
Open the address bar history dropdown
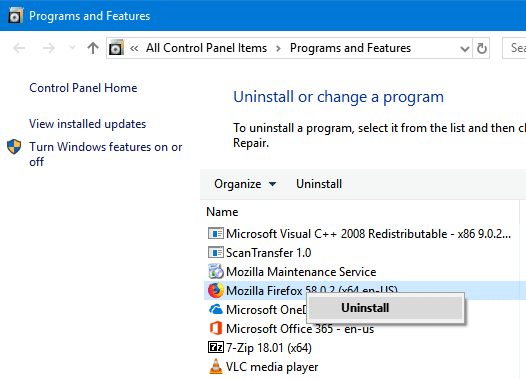[465, 49]
